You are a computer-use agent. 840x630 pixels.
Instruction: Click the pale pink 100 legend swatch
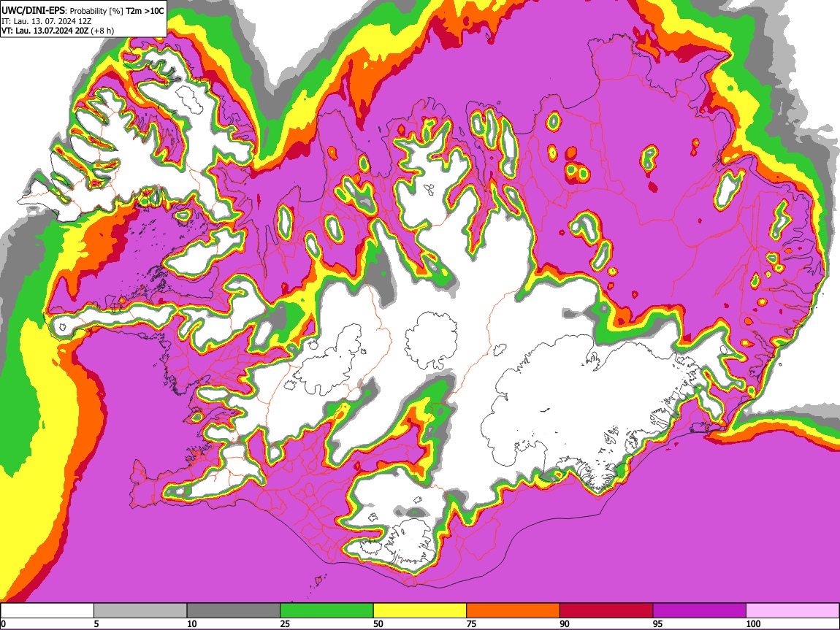click(x=793, y=610)
